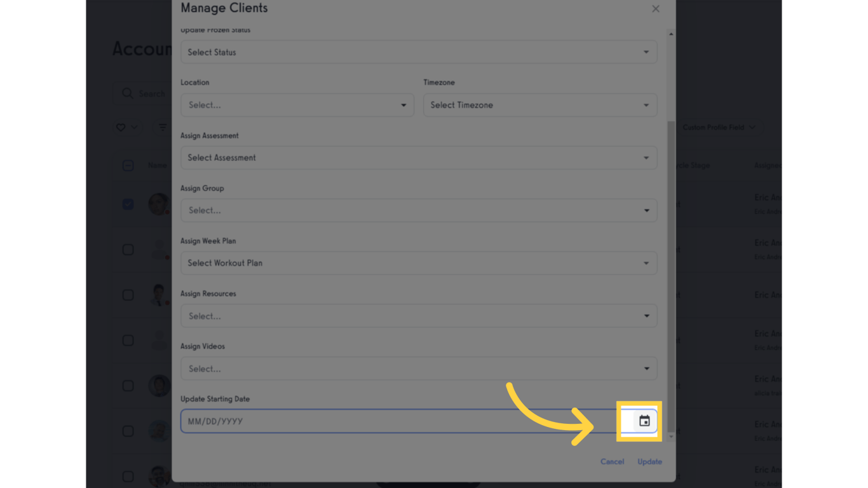
Task: Check the select-all checkbox in the table header
Action: click(128, 165)
